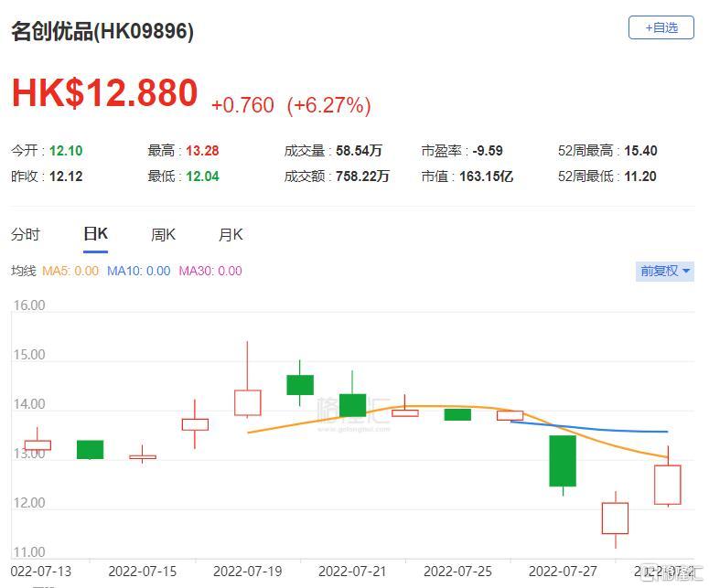Screen dimensions: 709x588
Task: Click the stock title 名创优品(HK09896)
Action: (102, 31)
